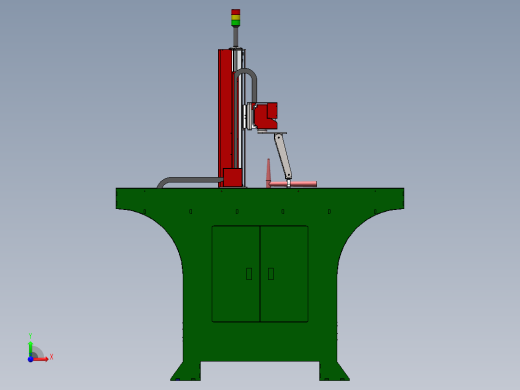The height and width of the screenshot is (390, 520).
Task: Select the green table right foot
Action: point(334,371)
